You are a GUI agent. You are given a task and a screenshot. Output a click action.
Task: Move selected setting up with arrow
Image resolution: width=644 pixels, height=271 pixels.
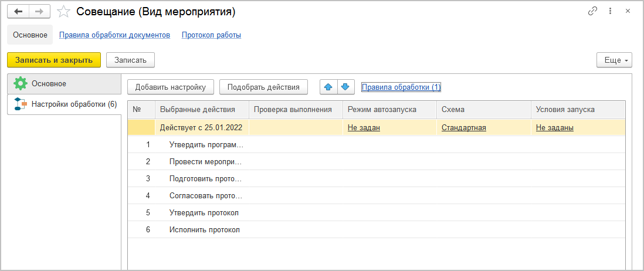click(x=328, y=87)
